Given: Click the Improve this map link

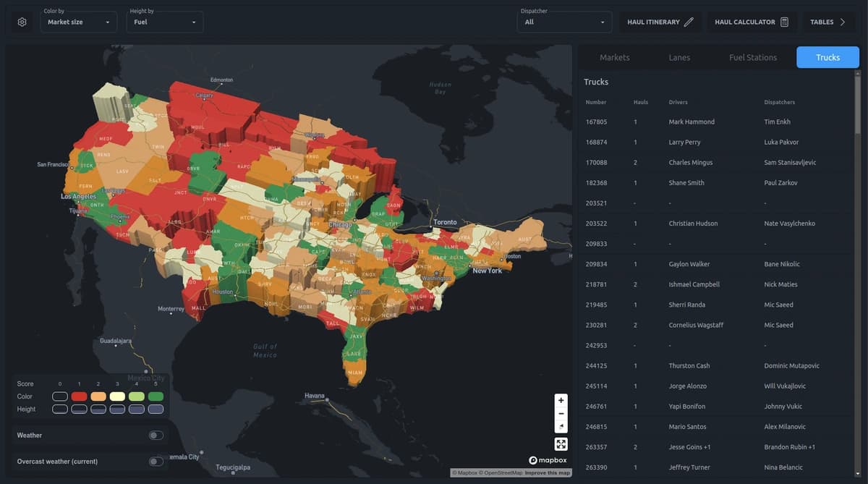Looking at the screenshot, I should pyautogui.click(x=548, y=473).
